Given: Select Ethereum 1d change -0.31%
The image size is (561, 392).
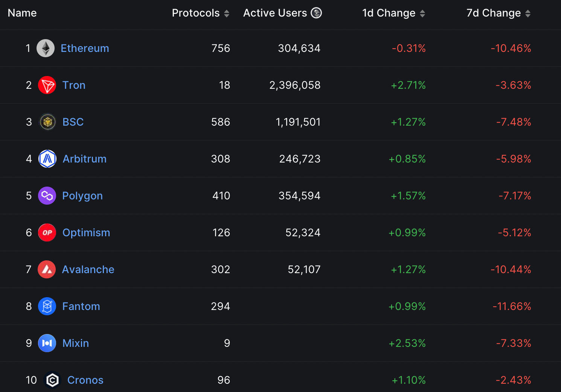Looking at the screenshot, I should [409, 48].
